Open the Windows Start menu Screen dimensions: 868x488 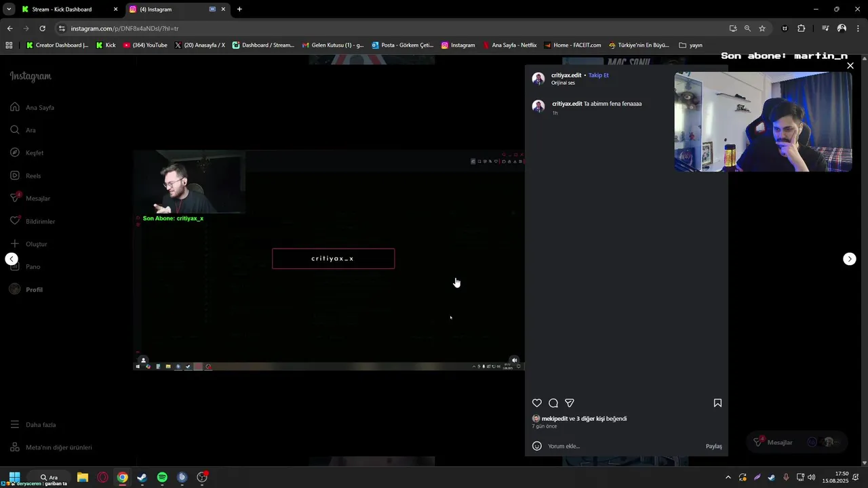(14, 477)
